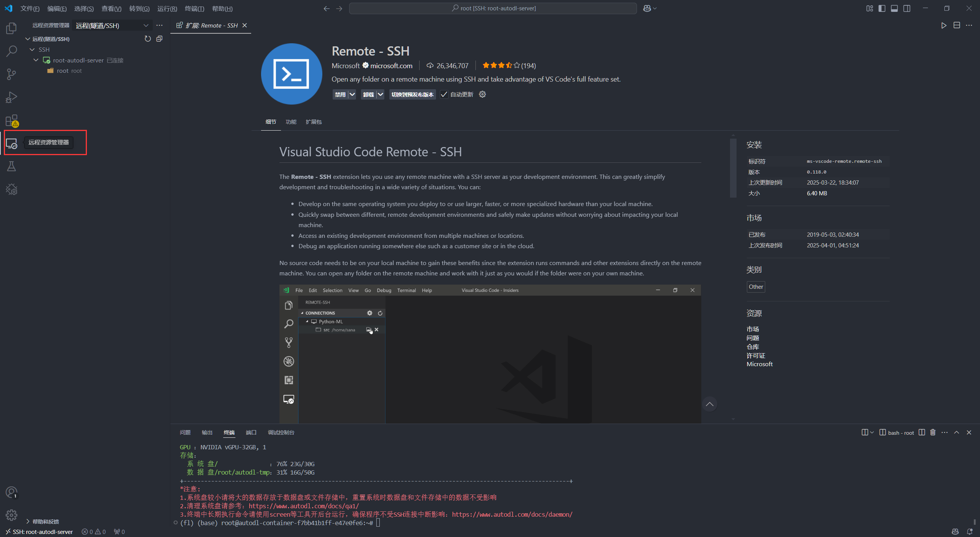Open the Testing flask icon
The height and width of the screenshot is (537, 980).
(11, 166)
